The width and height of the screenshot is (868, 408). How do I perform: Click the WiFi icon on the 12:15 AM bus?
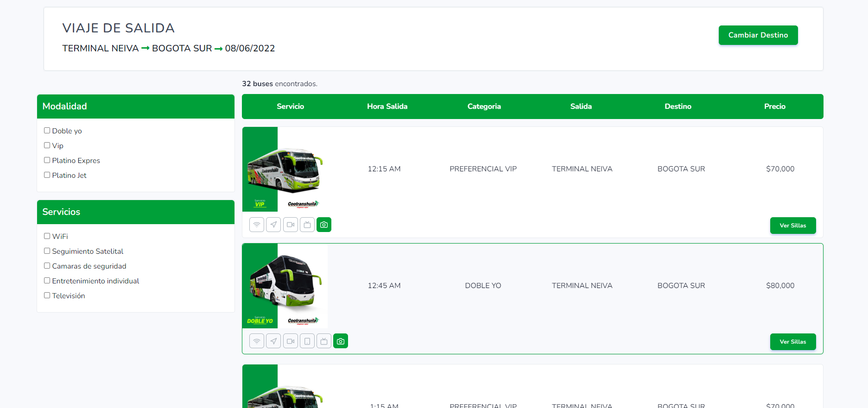257,225
